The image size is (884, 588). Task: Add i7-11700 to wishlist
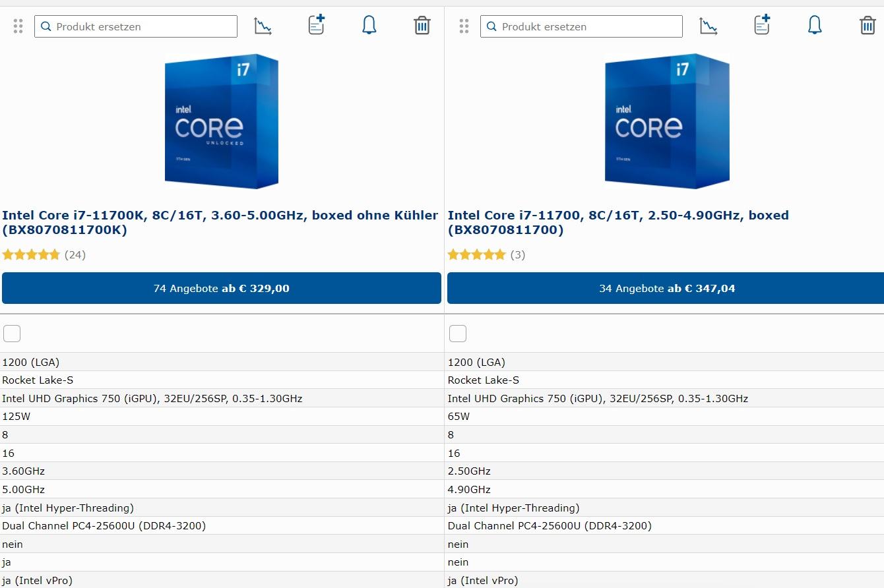click(762, 25)
